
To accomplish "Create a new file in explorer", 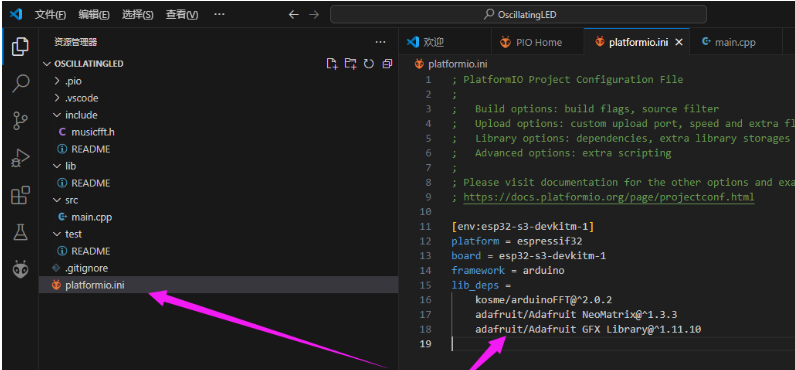I will (x=332, y=64).
